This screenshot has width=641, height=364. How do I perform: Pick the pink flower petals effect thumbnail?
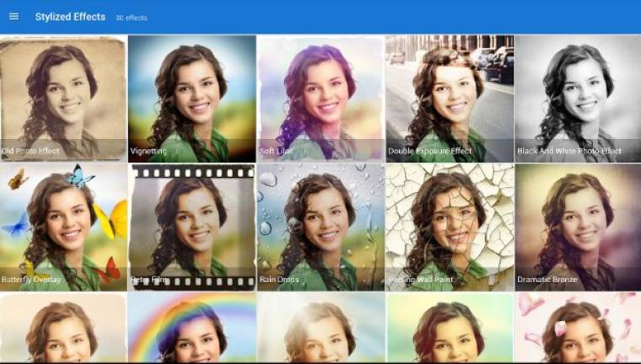coord(578,327)
